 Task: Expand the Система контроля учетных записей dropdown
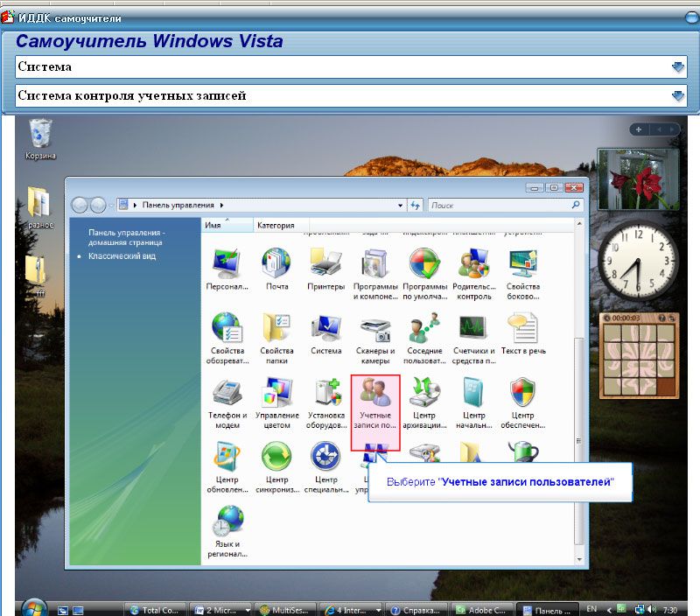coord(677,96)
